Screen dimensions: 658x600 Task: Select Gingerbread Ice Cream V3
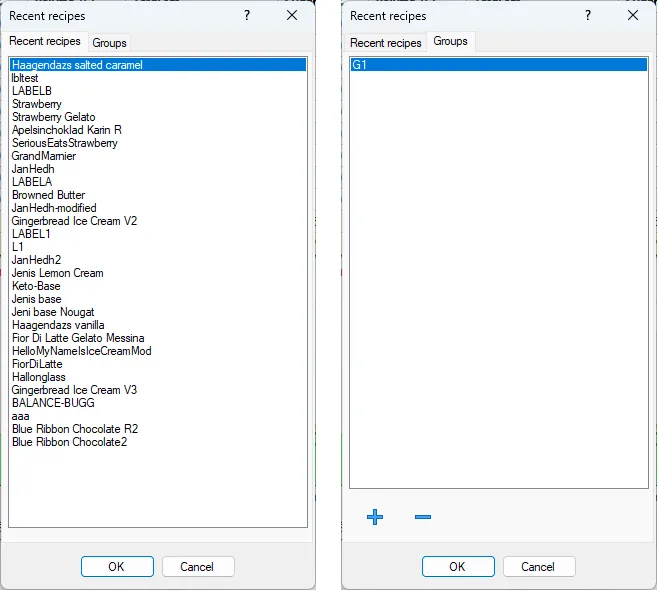158,390
